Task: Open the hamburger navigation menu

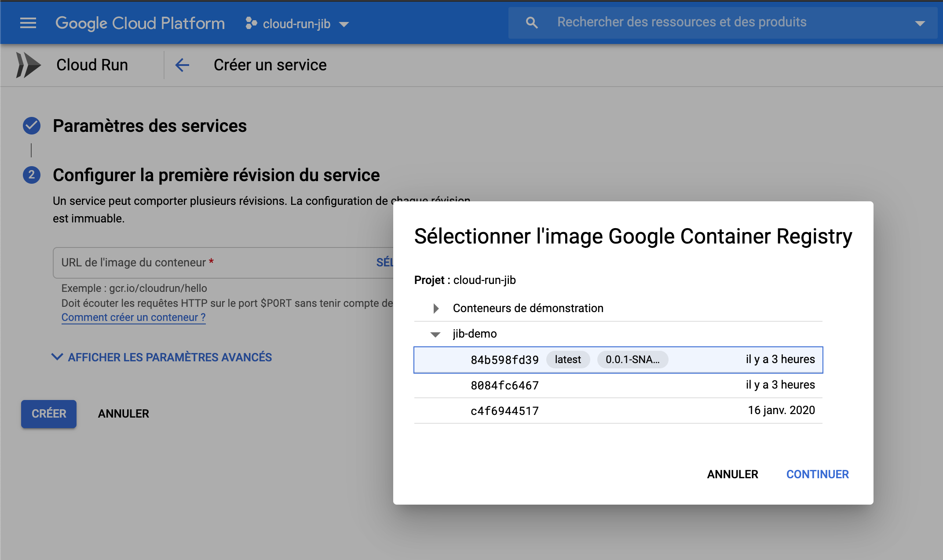Action: 28,23
